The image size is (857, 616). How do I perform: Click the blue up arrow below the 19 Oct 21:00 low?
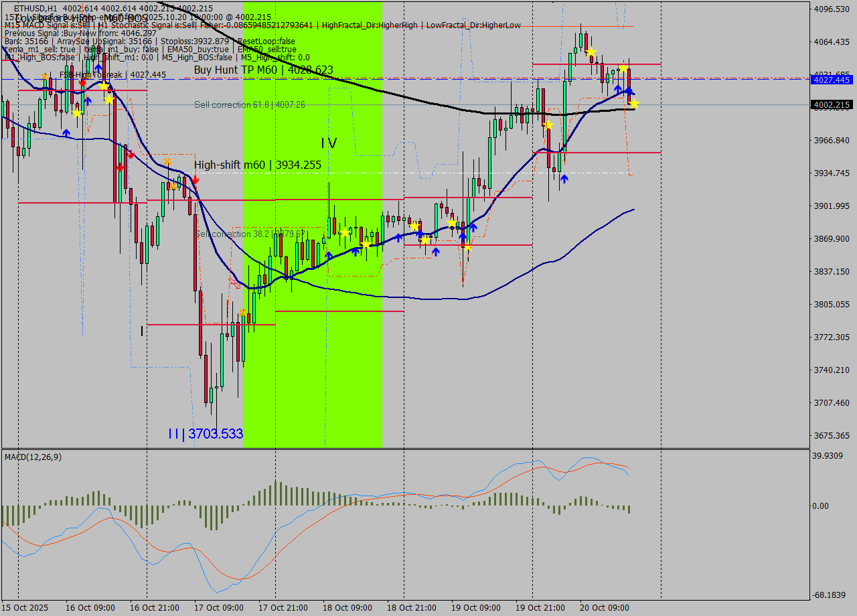tap(564, 179)
